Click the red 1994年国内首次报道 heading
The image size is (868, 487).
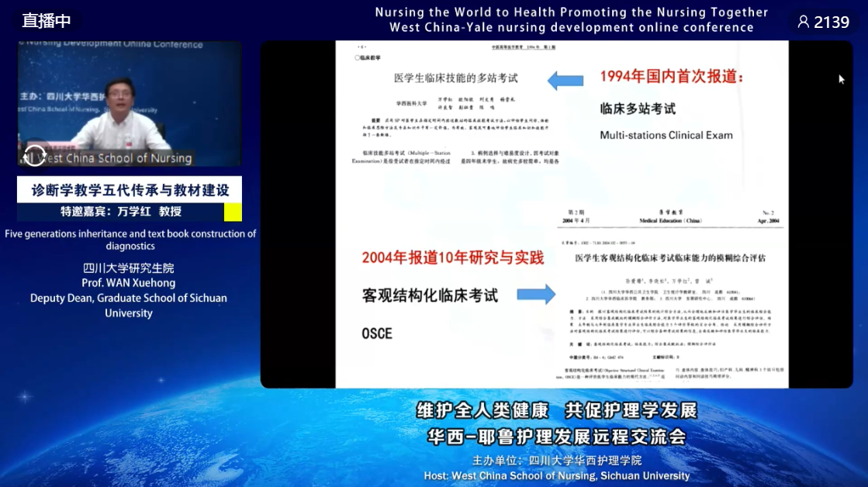[x=672, y=77]
